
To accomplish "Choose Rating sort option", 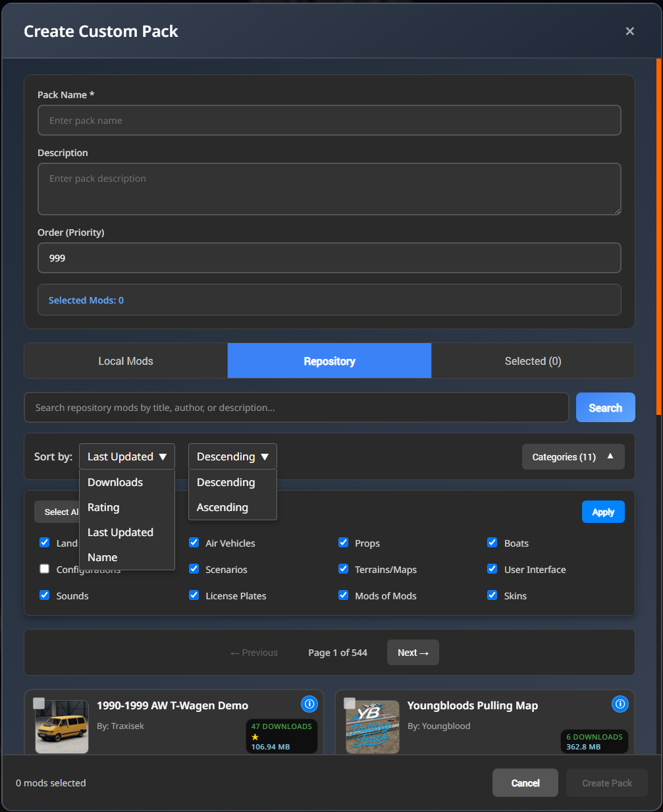I will point(127,507).
